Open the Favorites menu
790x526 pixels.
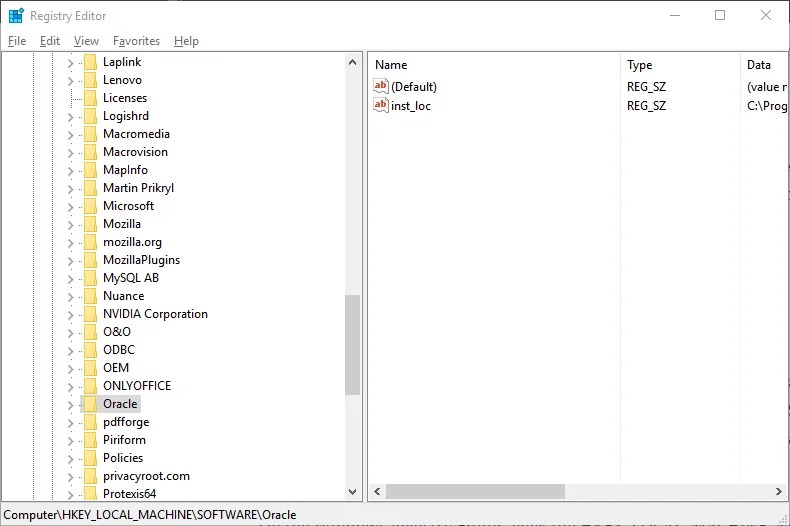pos(137,41)
